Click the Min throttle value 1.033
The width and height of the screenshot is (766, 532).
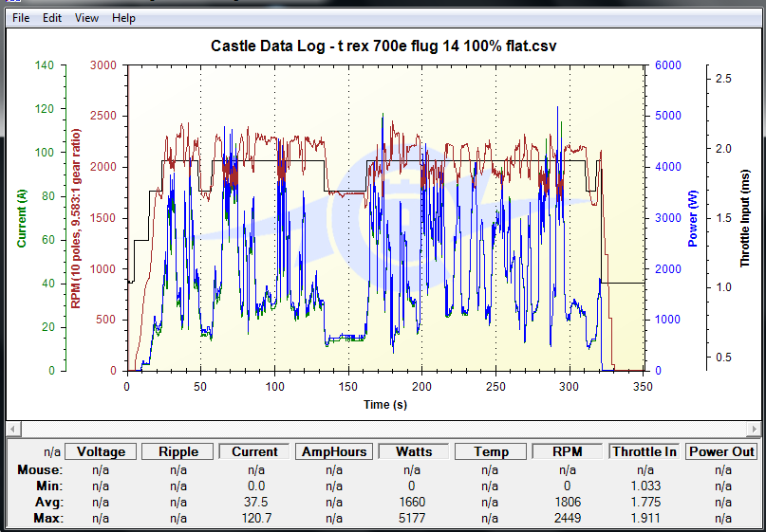[x=645, y=486]
